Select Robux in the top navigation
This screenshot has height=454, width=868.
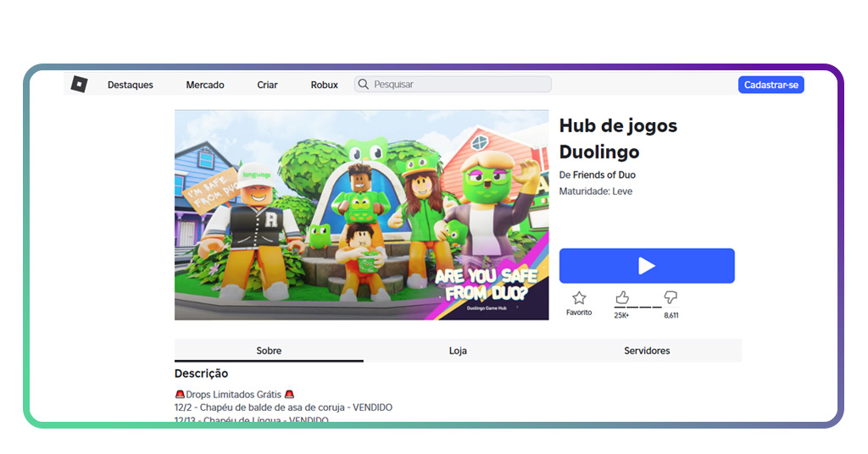coord(324,85)
